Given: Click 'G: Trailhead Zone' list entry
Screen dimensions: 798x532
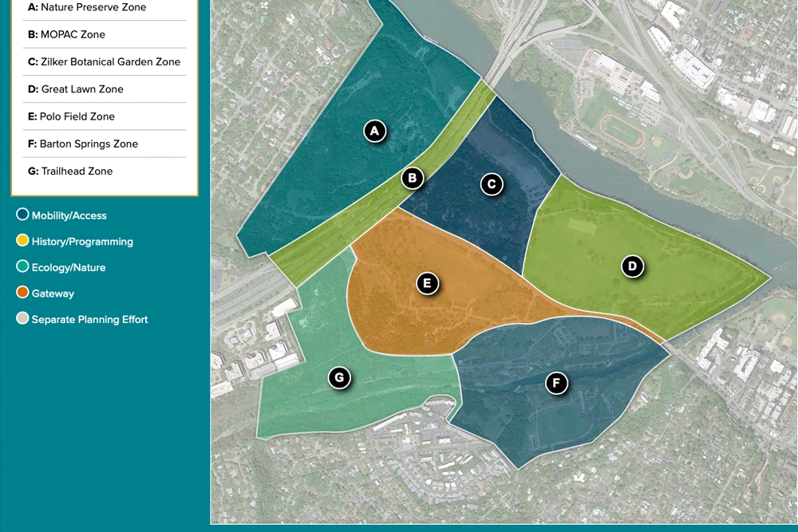Looking at the screenshot, I should click(x=70, y=171).
